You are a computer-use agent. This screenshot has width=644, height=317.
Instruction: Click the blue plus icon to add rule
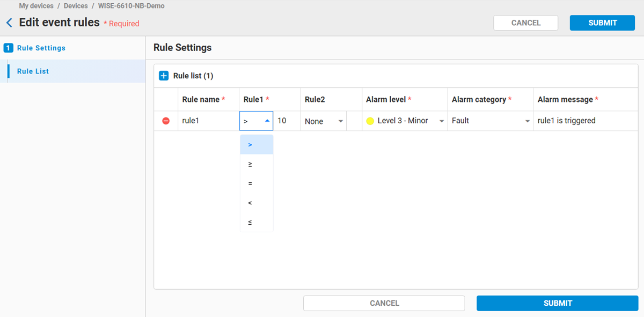point(164,76)
